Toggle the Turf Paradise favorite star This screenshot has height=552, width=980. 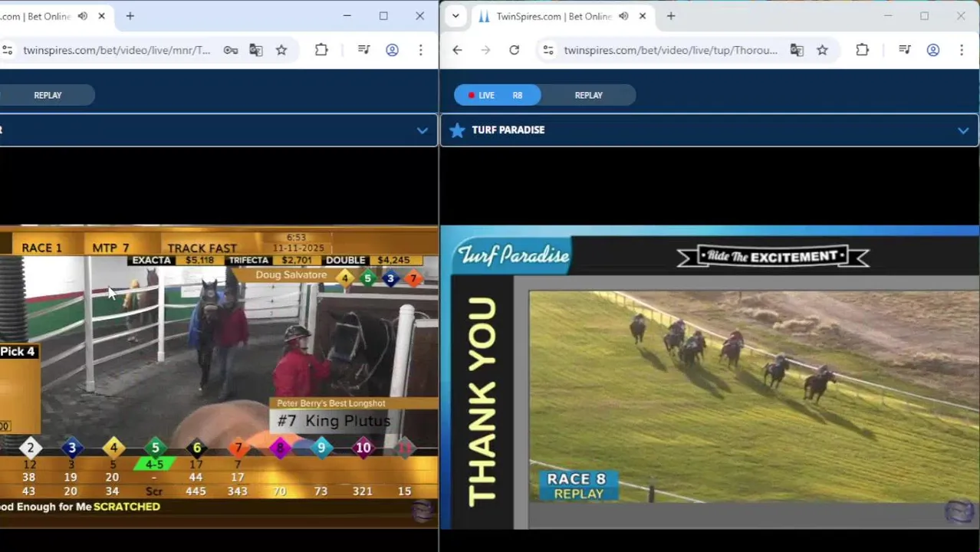coord(457,130)
